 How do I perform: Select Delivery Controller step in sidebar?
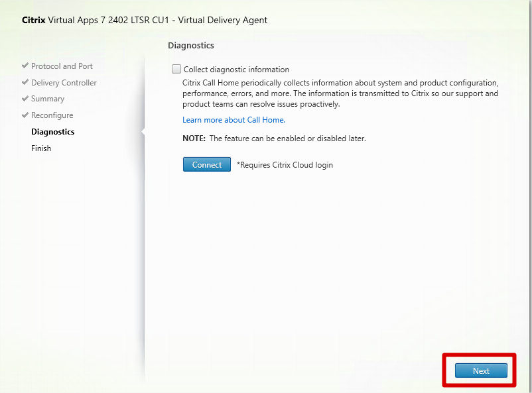click(64, 82)
